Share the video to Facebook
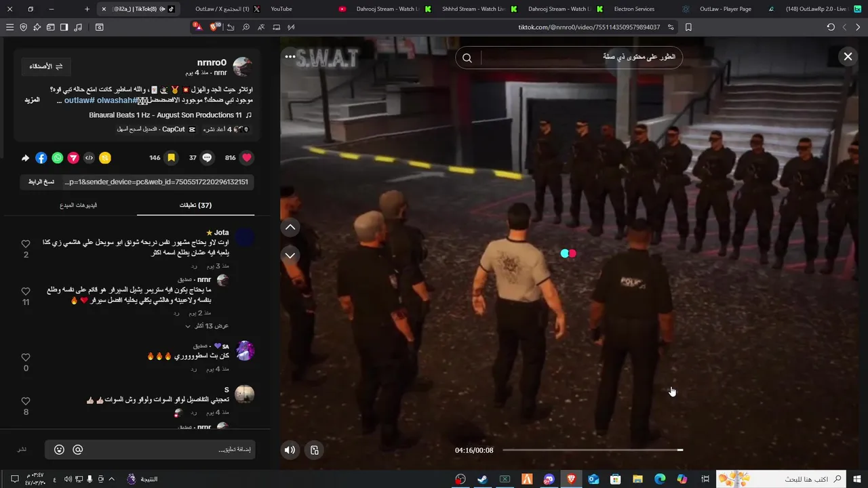The height and width of the screenshot is (488, 868). point(41,158)
